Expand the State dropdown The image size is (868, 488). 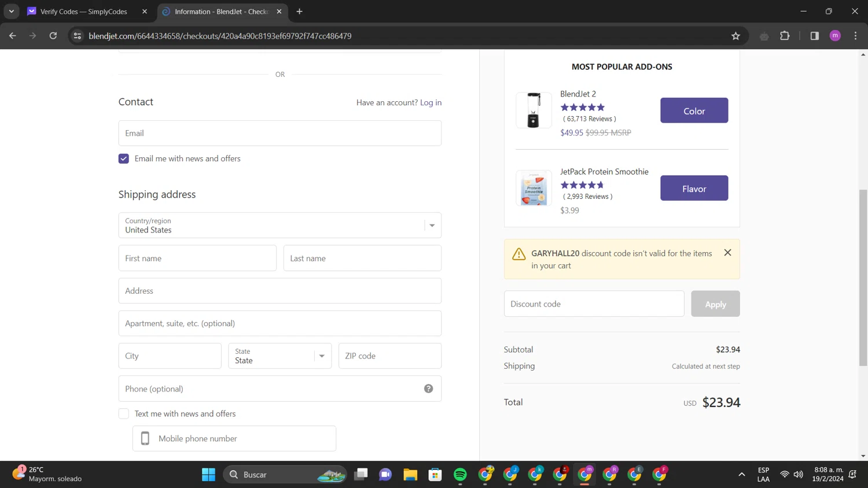coord(280,356)
